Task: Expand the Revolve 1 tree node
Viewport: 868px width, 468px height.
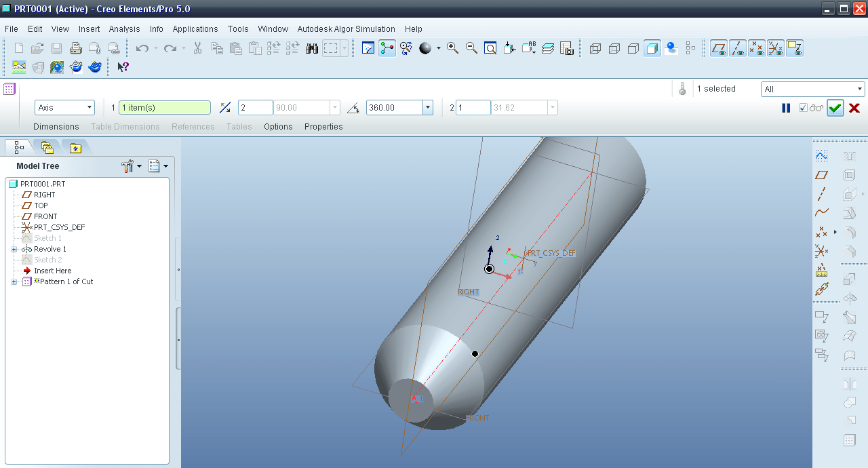Action: coord(14,249)
